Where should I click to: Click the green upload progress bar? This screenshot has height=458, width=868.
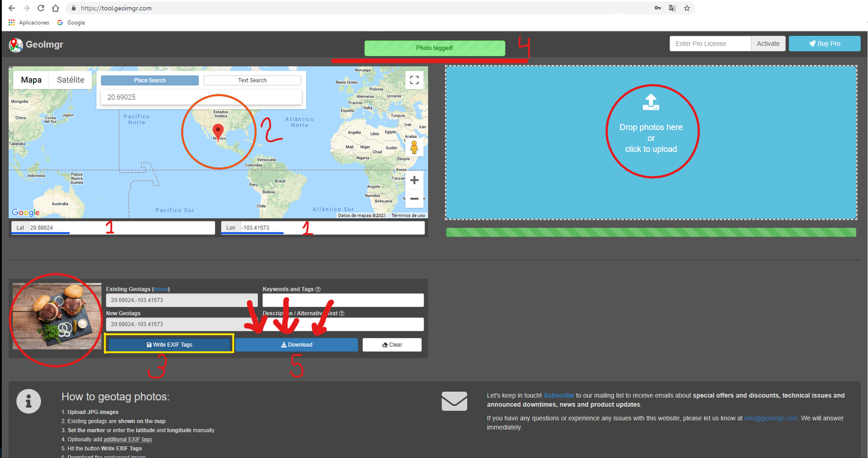click(650, 232)
